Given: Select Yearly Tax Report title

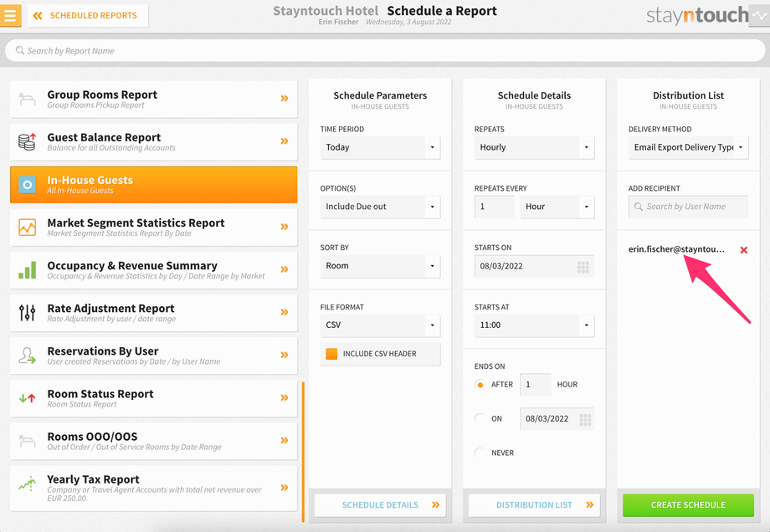Looking at the screenshot, I should click(93, 479).
